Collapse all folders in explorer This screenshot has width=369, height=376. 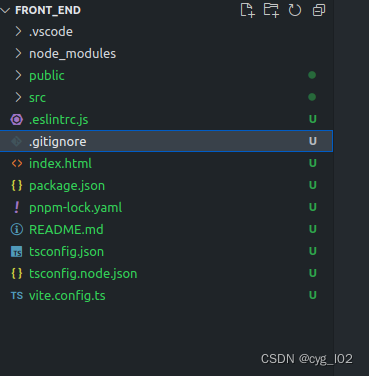(319, 10)
